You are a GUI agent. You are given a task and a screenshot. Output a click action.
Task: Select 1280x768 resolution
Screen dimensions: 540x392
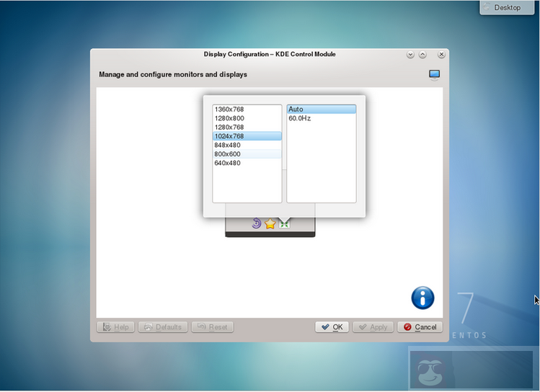click(247, 127)
